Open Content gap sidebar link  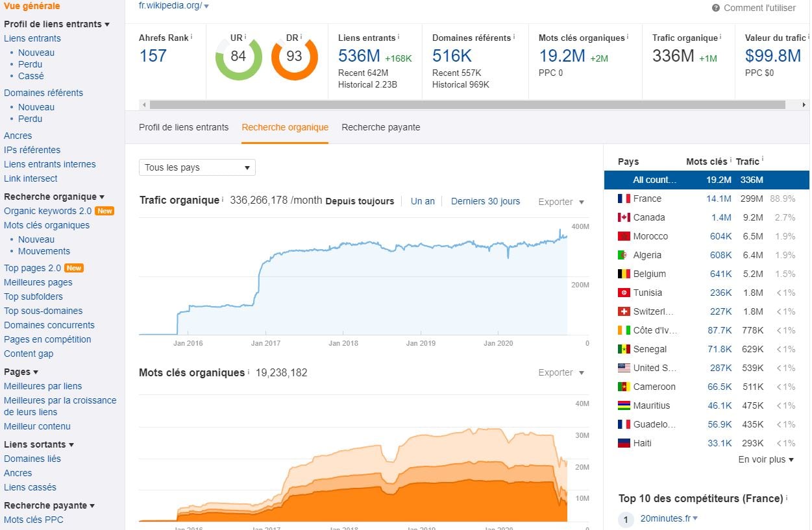(29, 354)
